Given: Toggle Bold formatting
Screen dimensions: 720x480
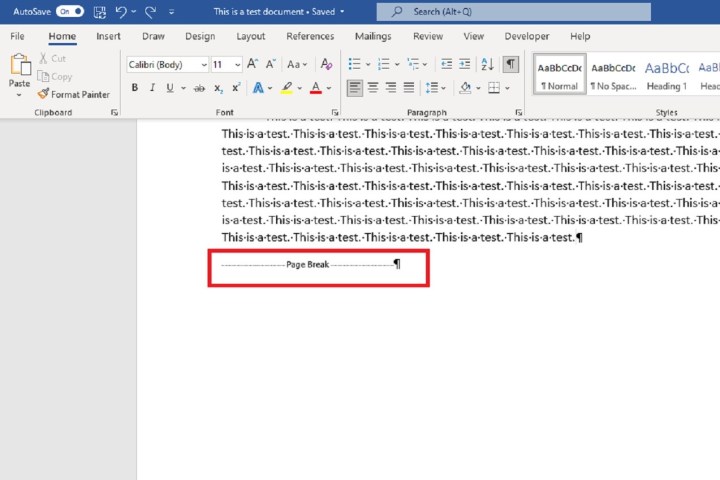Looking at the screenshot, I should (x=135, y=88).
